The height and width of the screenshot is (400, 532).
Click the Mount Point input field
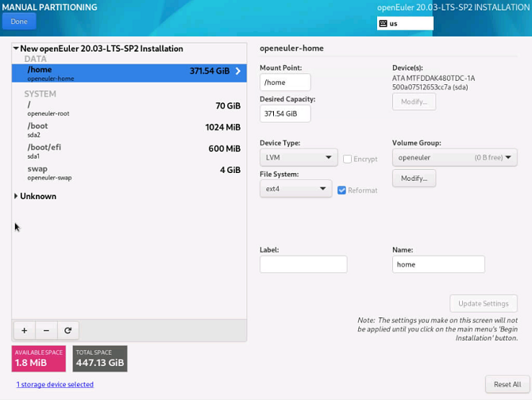(285, 83)
